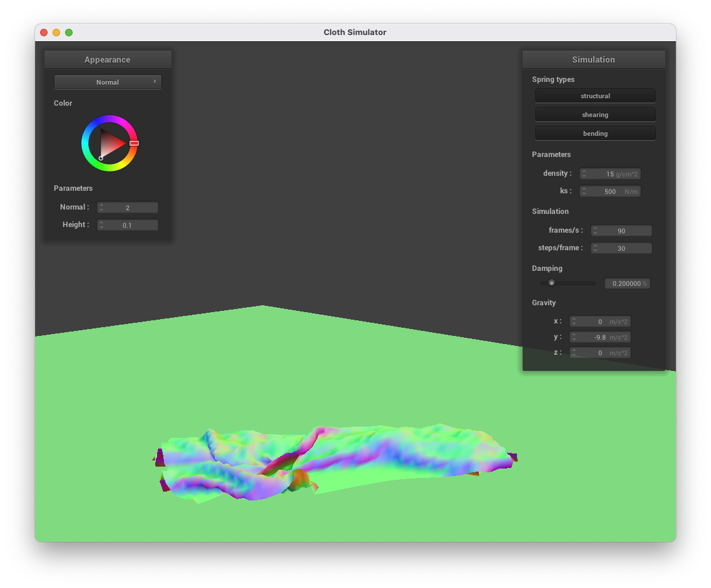Pick a shade in the color wheel triangle

(113, 143)
